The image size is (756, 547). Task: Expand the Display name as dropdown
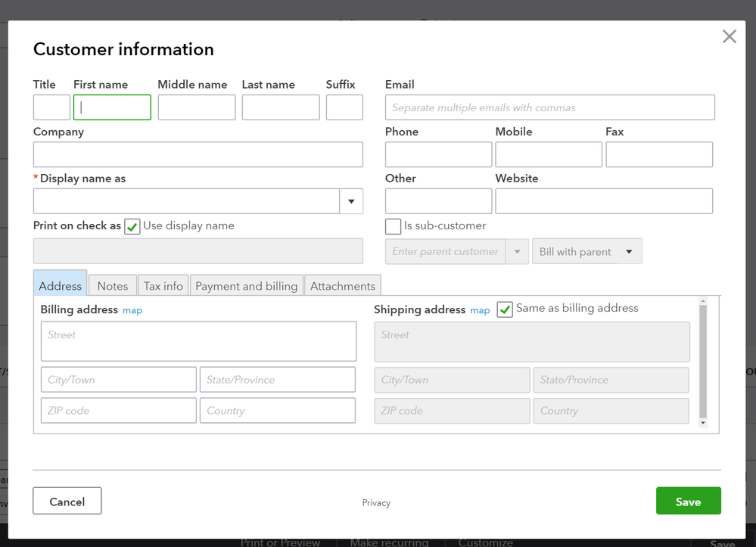coord(351,201)
